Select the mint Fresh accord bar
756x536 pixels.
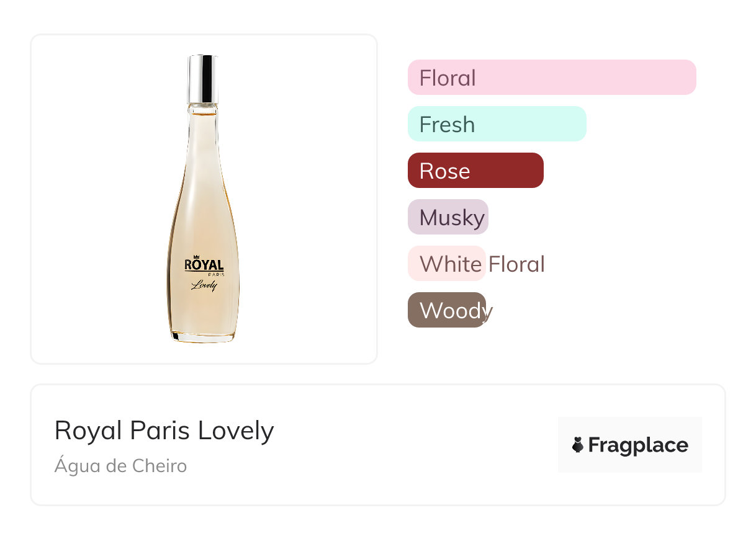497,124
